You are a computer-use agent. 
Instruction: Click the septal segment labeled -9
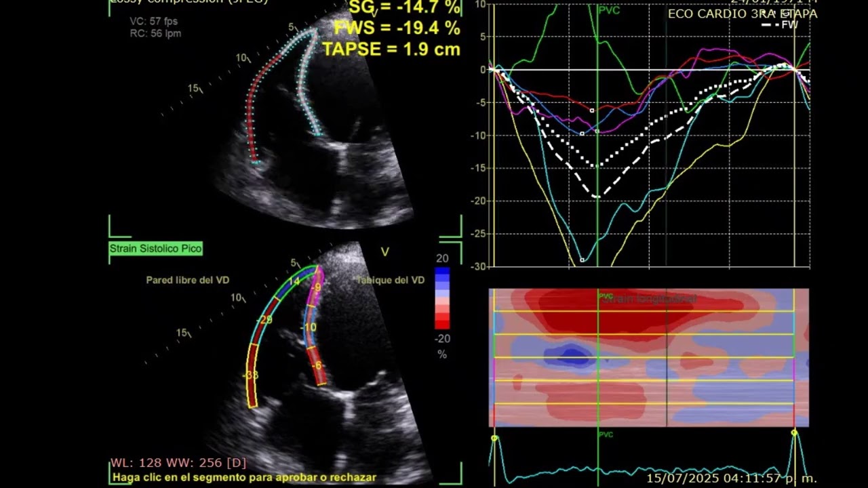(x=316, y=287)
